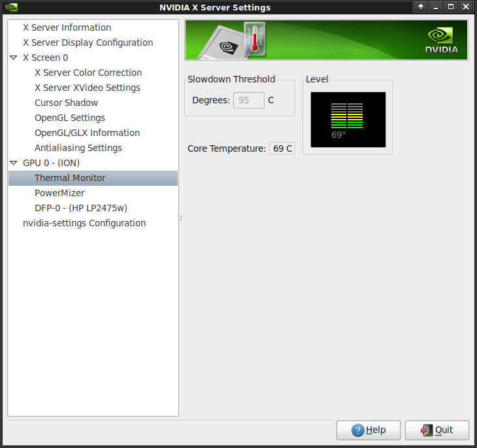
Task: Click the Level group label
Action: (x=317, y=79)
